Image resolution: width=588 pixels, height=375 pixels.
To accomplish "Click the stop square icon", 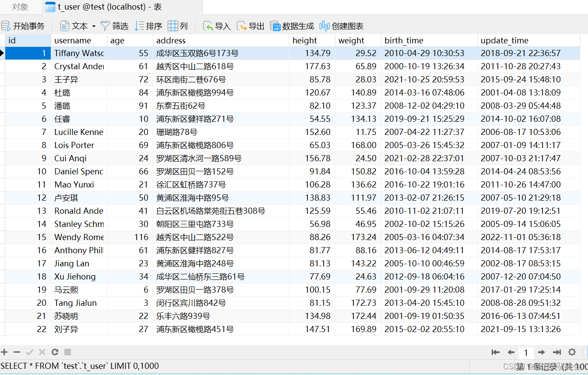I will tap(67, 352).
